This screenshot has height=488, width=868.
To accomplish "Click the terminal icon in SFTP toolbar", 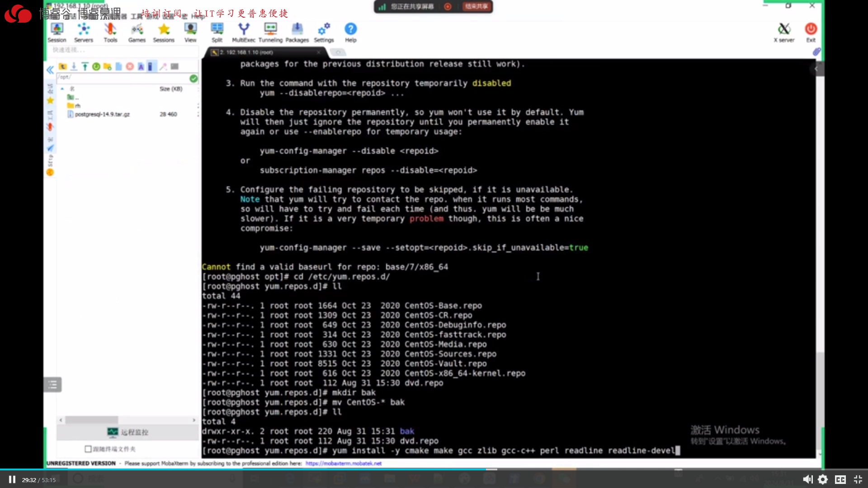I will click(x=175, y=66).
